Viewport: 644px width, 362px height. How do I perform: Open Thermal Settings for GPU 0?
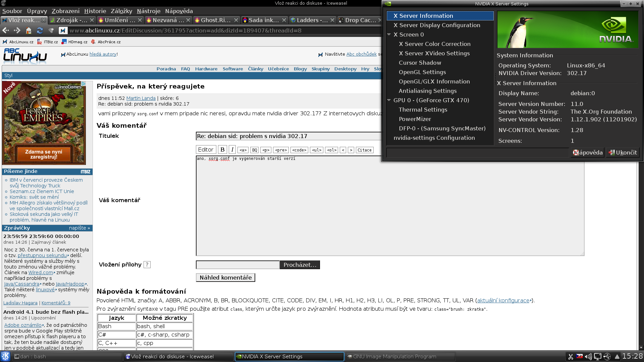423,110
